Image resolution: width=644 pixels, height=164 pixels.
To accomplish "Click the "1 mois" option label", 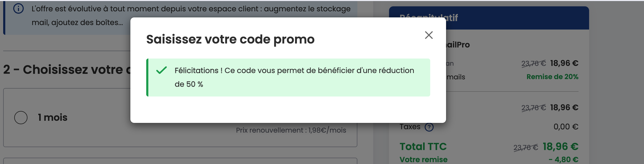I will coord(53,118).
